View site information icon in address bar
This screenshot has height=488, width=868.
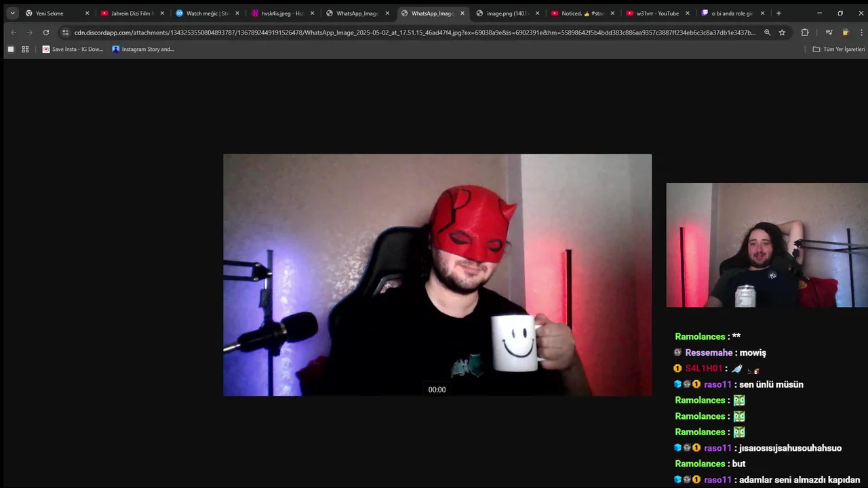[x=65, y=33]
